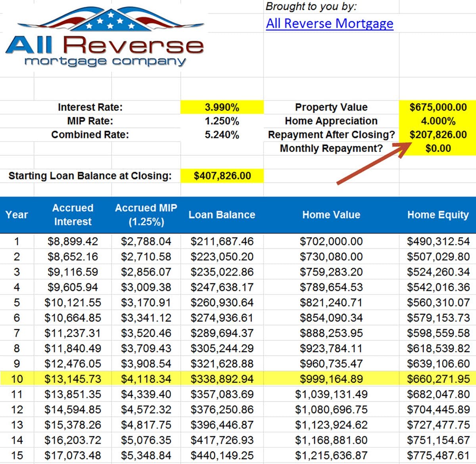Click the Home Value of $999,164.89 in year 10
Screen dimensions: 476x464
(331, 379)
